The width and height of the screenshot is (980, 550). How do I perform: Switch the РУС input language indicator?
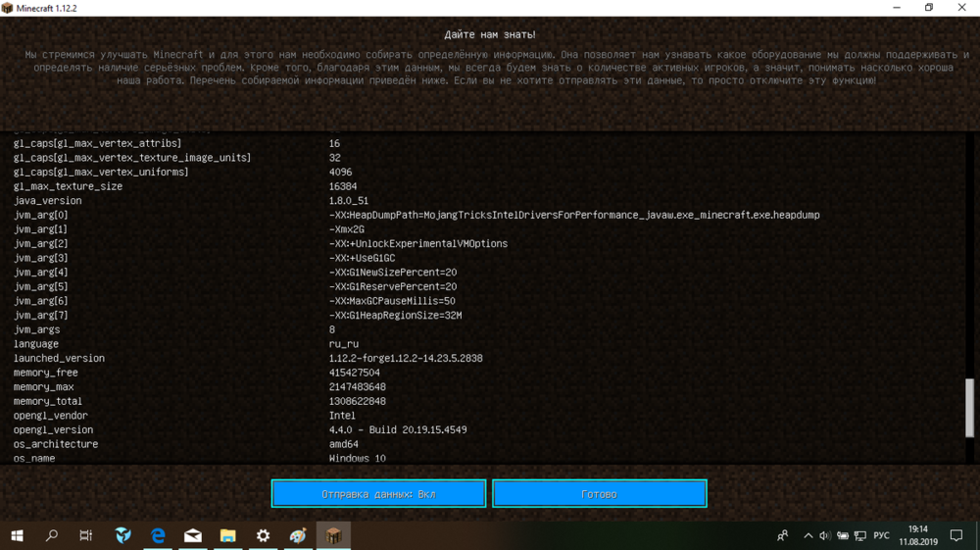[881, 535]
